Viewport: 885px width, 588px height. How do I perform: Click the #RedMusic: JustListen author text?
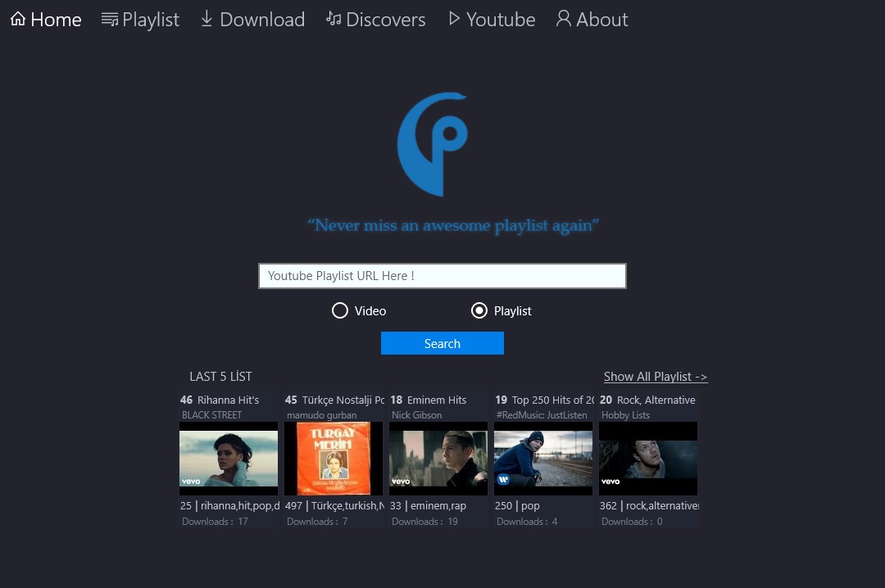pos(542,414)
